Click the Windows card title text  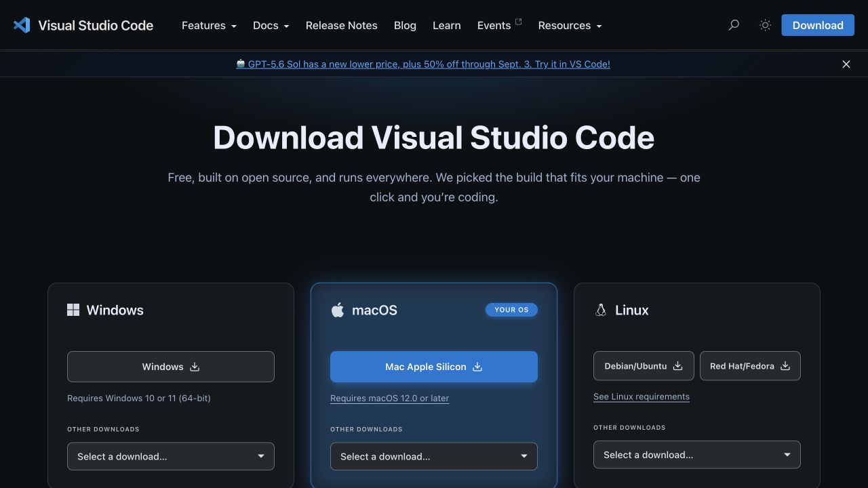tap(115, 310)
